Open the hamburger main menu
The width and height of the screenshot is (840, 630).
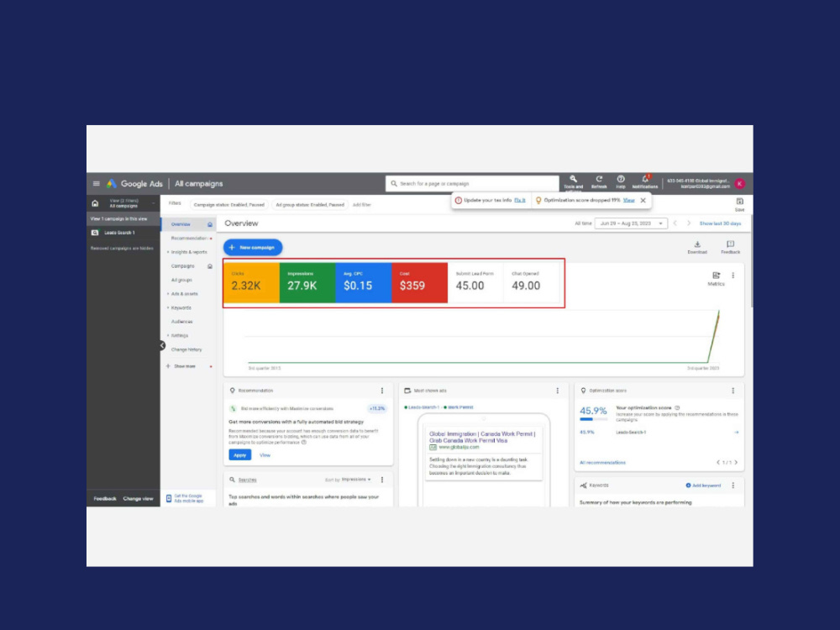click(x=97, y=183)
